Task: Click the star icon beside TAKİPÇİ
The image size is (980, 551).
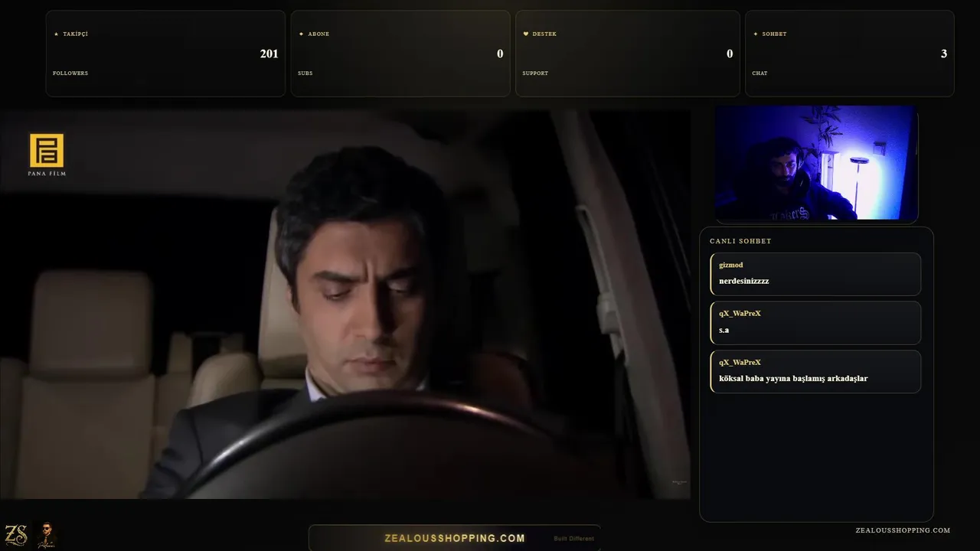Action: [x=56, y=34]
